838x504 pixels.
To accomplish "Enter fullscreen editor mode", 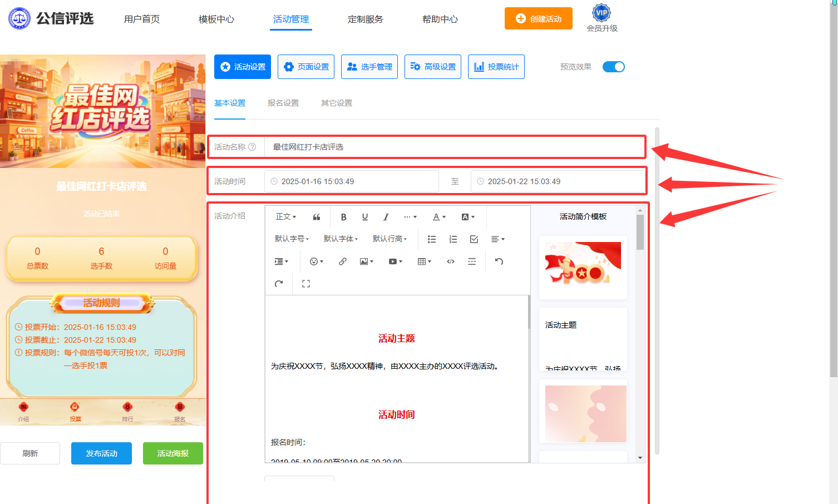I will 306,284.
